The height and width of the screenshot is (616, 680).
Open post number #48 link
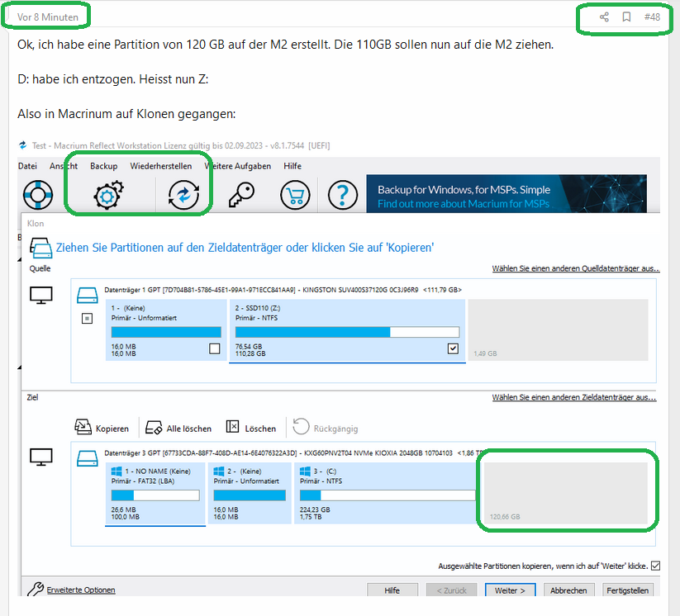[x=652, y=17]
